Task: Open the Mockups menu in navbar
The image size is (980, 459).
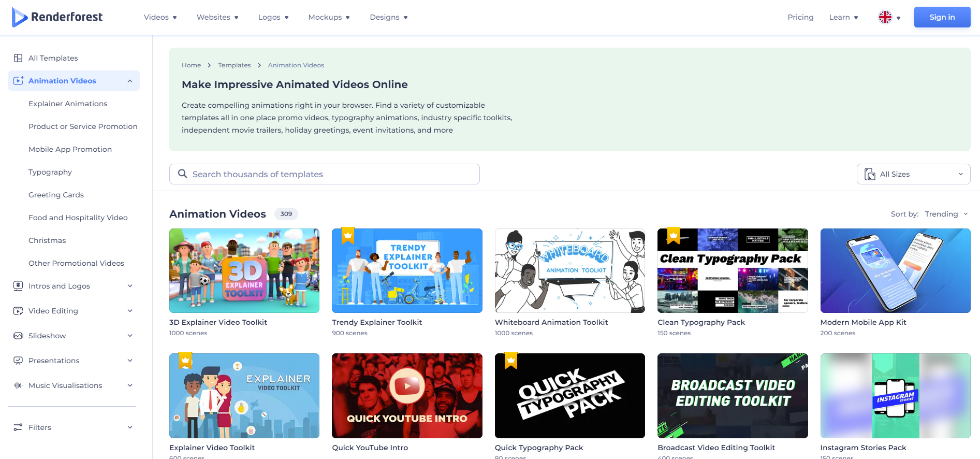Action: (329, 17)
